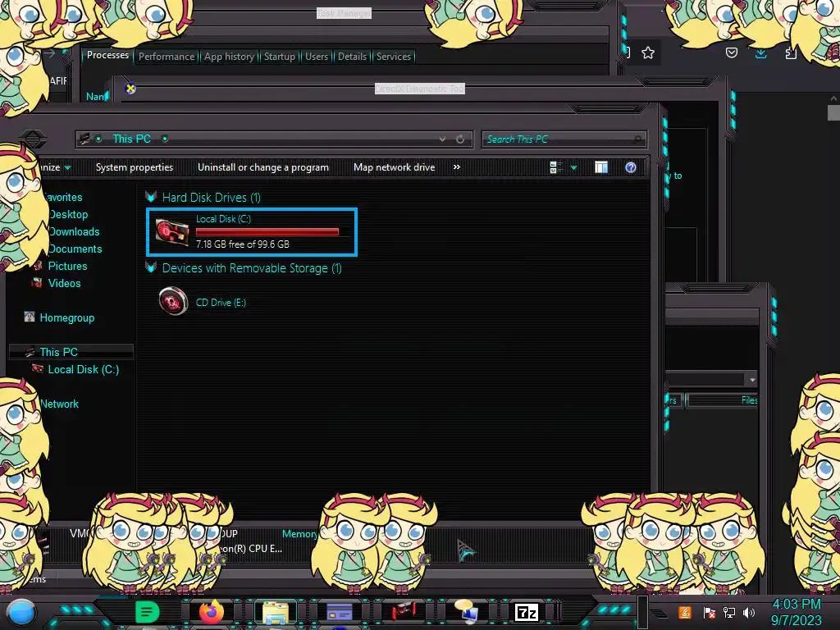Open Network in the navigation pane
840x630 pixels.
[59, 404]
